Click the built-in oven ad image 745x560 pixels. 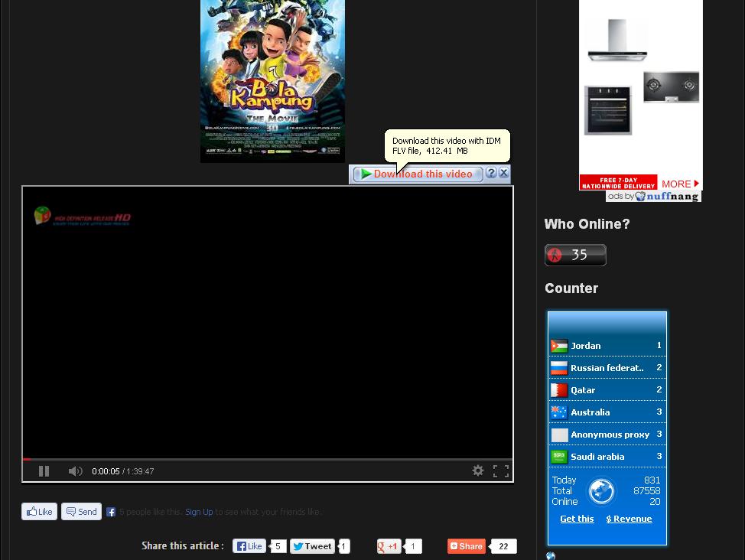click(608, 110)
